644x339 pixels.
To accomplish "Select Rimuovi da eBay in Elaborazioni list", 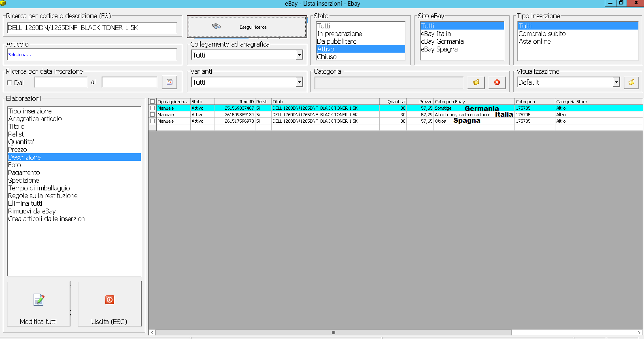I will pos(74,211).
